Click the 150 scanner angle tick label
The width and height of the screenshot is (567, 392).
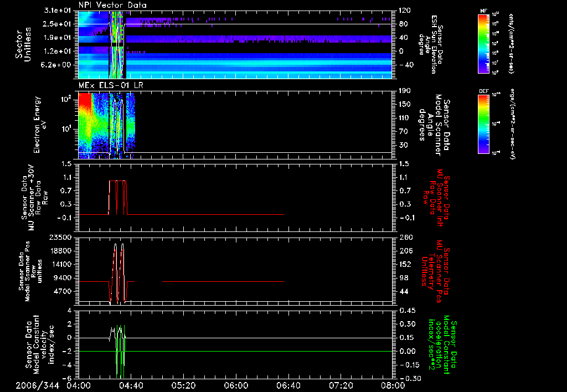point(405,104)
